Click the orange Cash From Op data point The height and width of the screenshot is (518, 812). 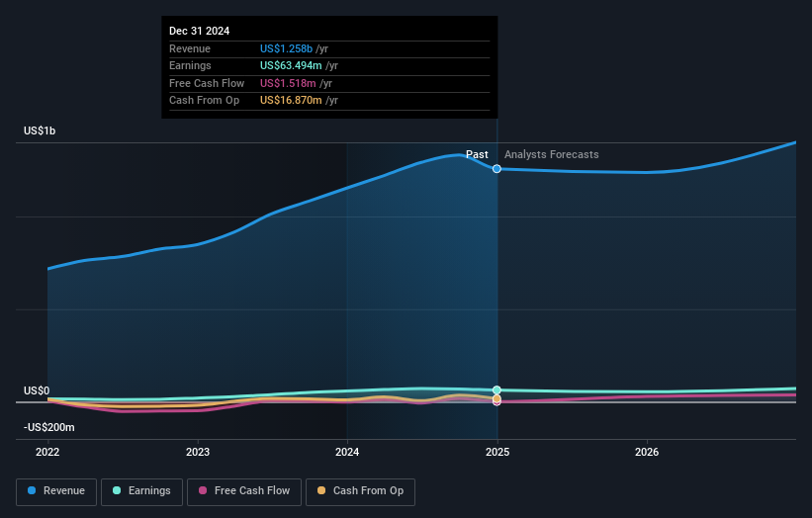[x=496, y=398]
